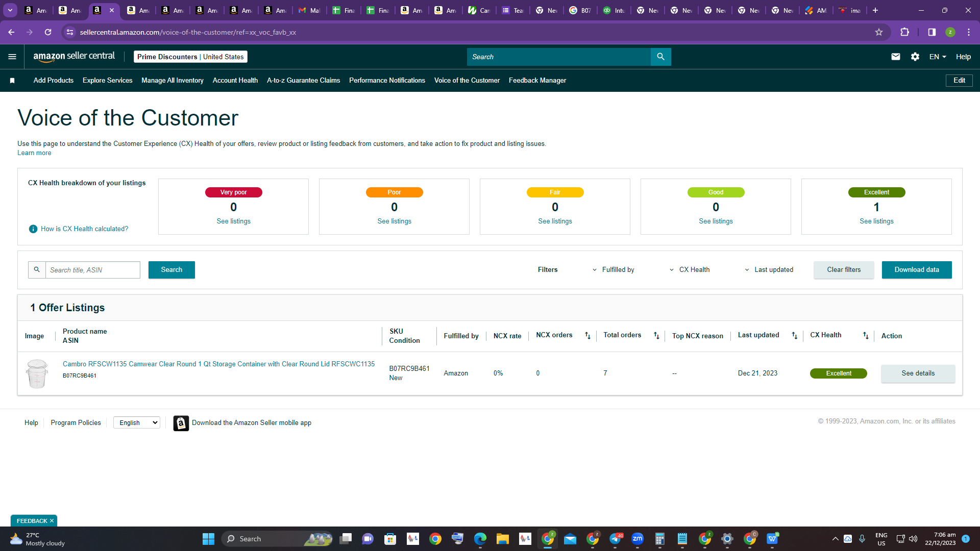This screenshot has height=551, width=980.
Task: Open the Prime Discounters marketplace switcher
Action: 190,57
